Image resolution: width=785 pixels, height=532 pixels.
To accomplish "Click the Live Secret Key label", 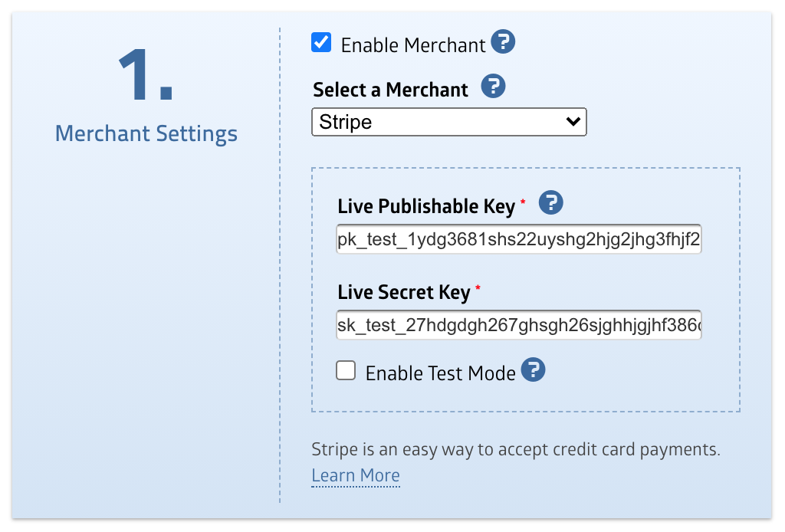I will (403, 292).
